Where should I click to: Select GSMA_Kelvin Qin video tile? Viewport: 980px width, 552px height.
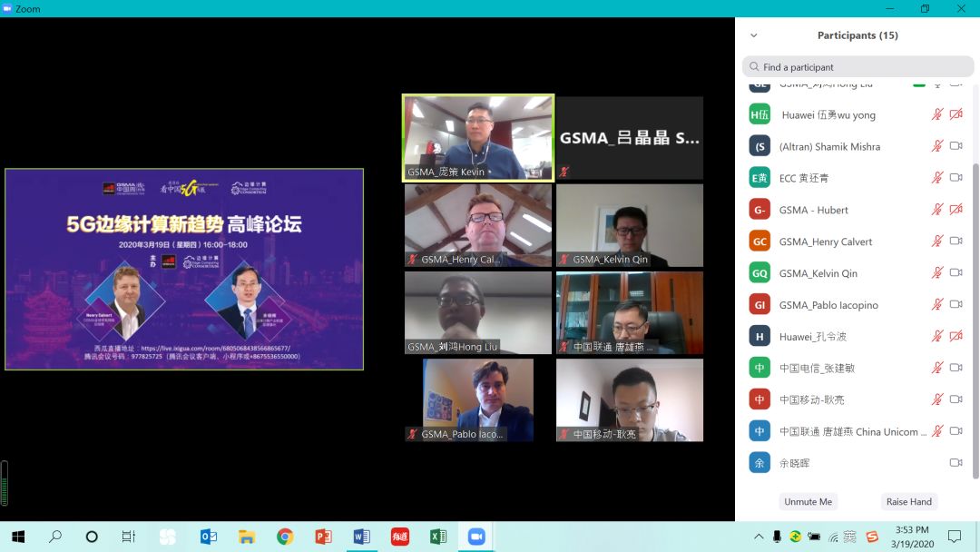pyautogui.click(x=630, y=225)
